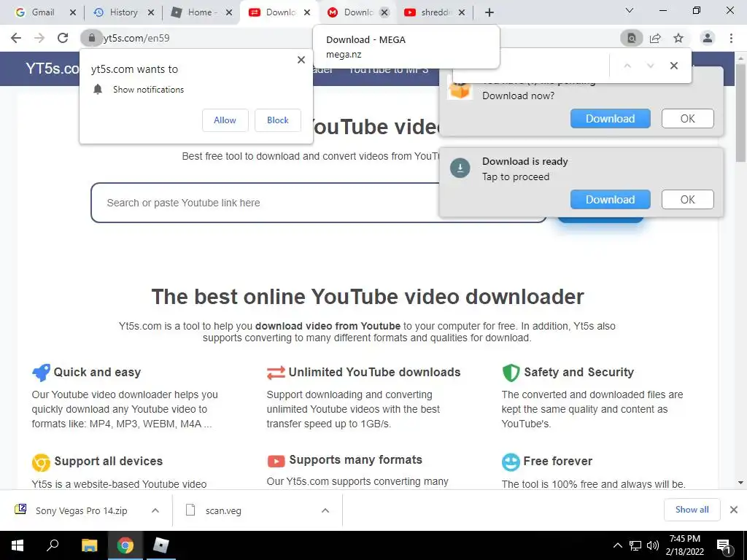Open the Windows Start menu

coord(18,545)
